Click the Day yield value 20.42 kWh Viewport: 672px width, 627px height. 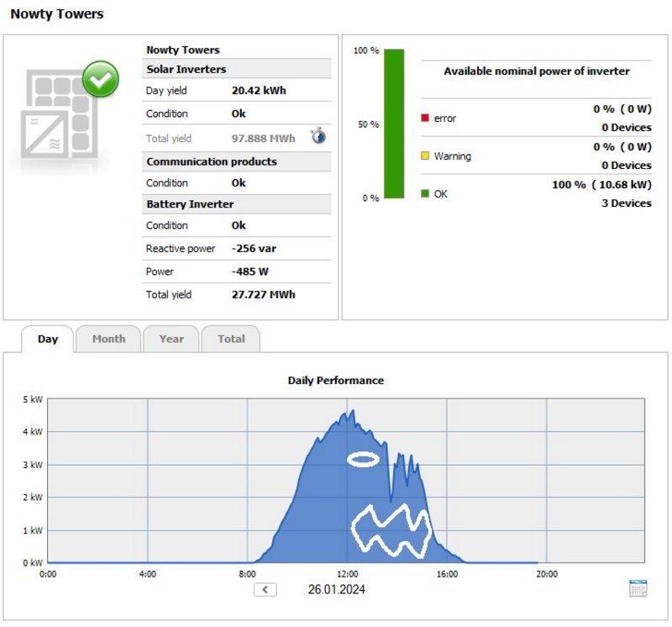pos(259,91)
